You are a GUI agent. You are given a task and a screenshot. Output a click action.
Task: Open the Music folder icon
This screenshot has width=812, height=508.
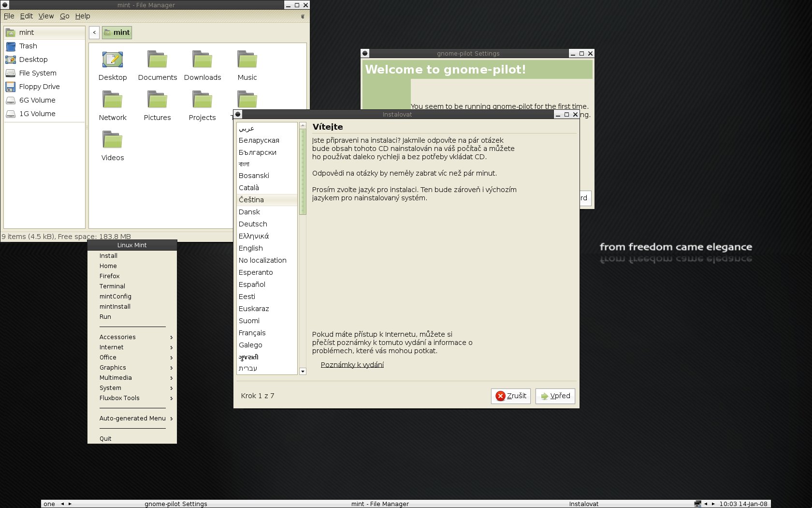point(247,60)
